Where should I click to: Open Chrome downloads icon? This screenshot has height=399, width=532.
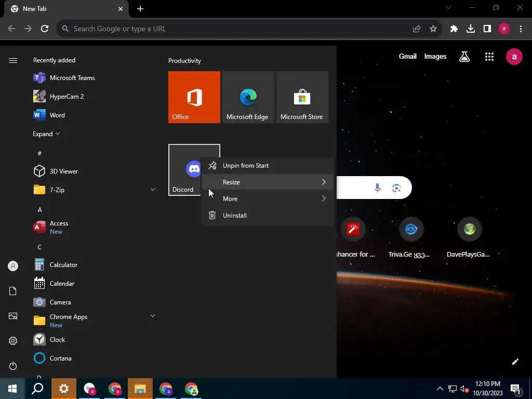(x=471, y=29)
